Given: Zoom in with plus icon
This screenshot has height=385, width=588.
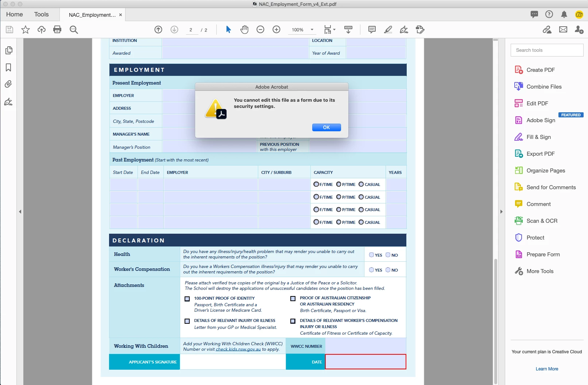Looking at the screenshot, I should [x=276, y=30].
